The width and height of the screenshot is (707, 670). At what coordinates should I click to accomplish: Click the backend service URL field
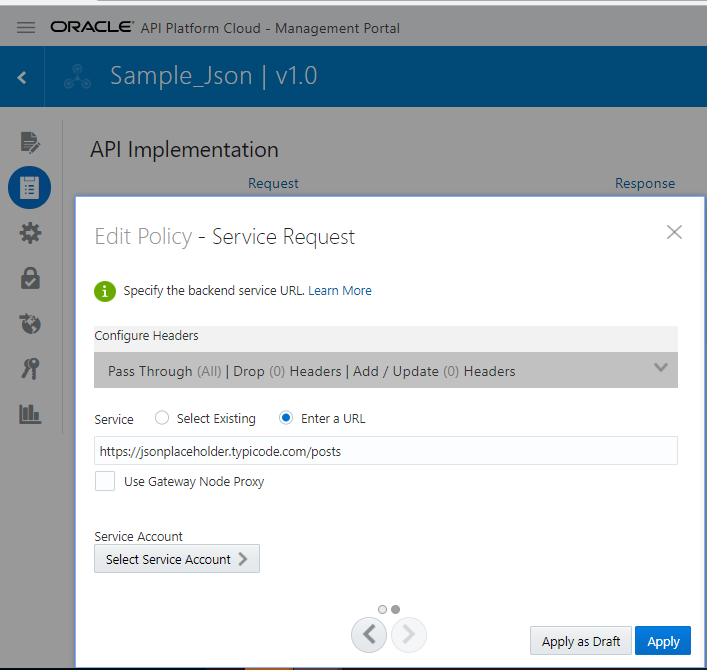coord(386,451)
